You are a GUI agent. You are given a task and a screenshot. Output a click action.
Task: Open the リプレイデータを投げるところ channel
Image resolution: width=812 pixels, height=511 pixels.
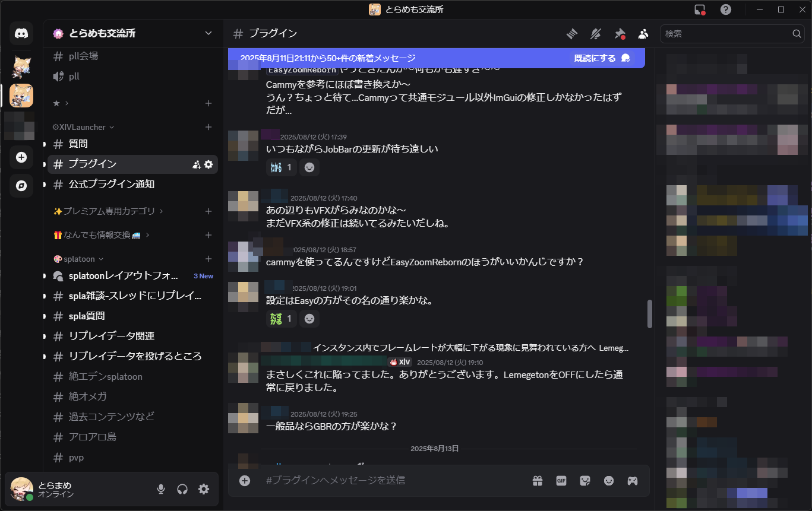click(x=132, y=357)
